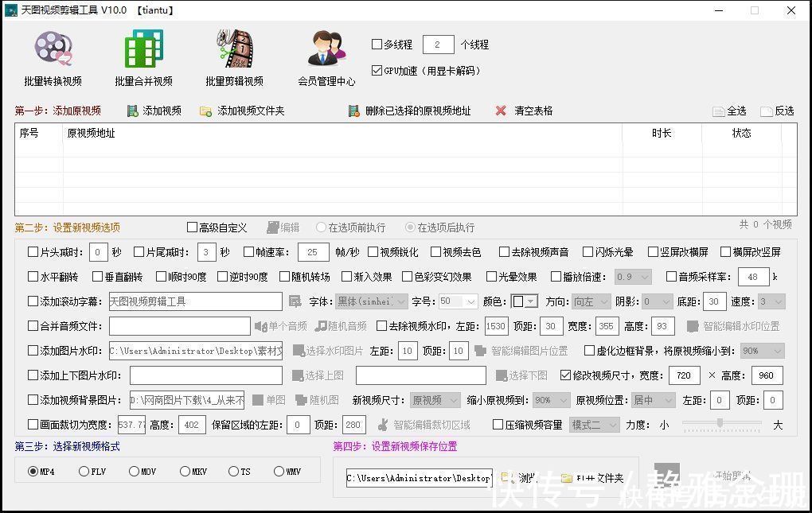Enable 片头减时 checkbox
812x513 pixels.
(33, 252)
